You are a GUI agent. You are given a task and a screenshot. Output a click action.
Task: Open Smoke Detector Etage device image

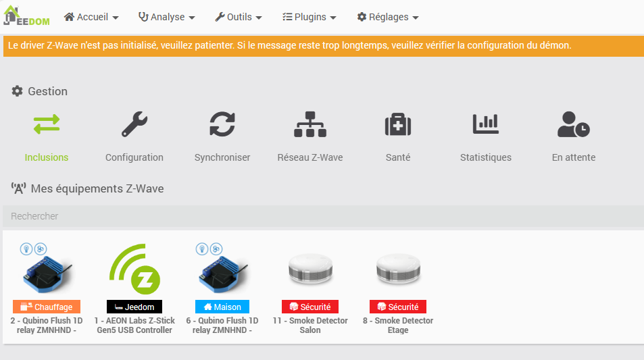tap(398, 269)
